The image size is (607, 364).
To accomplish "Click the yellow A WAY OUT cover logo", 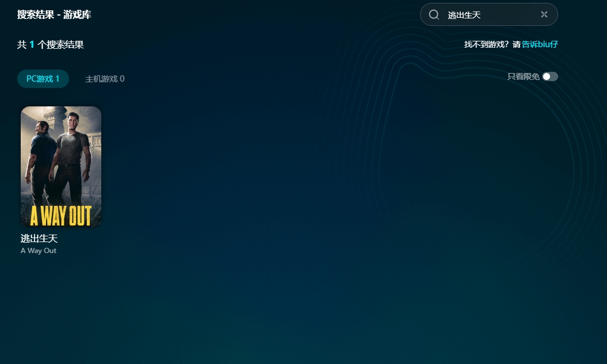I will click(61, 216).
